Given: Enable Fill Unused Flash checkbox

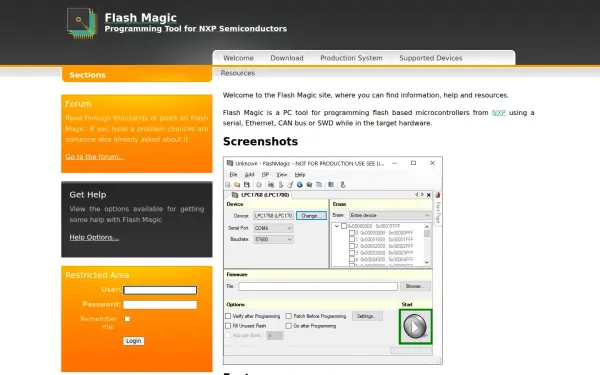Looking at the screenshot, I should 228,326.
